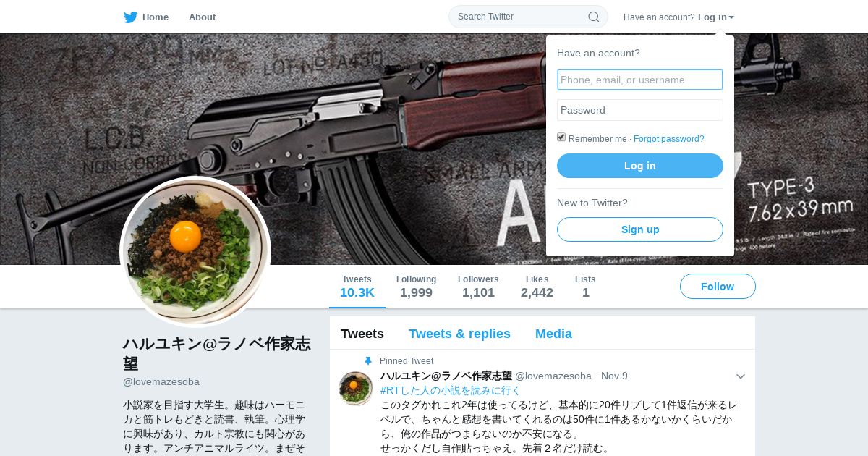Switch to the Tweets & replies tab
Viewport: 868px width, 456px height.
(x=459, y=334)
